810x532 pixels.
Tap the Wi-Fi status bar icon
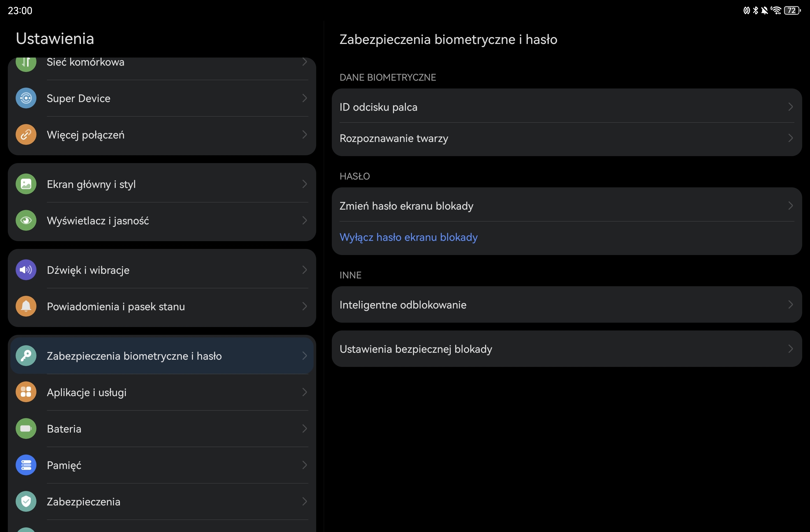(776, 10)
